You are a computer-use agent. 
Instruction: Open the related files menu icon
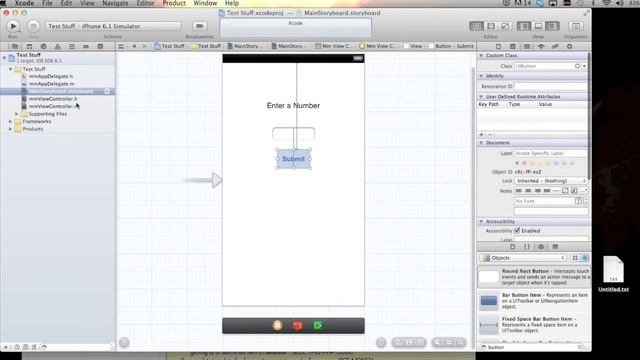pyautogui.click(x=121, y=47)
